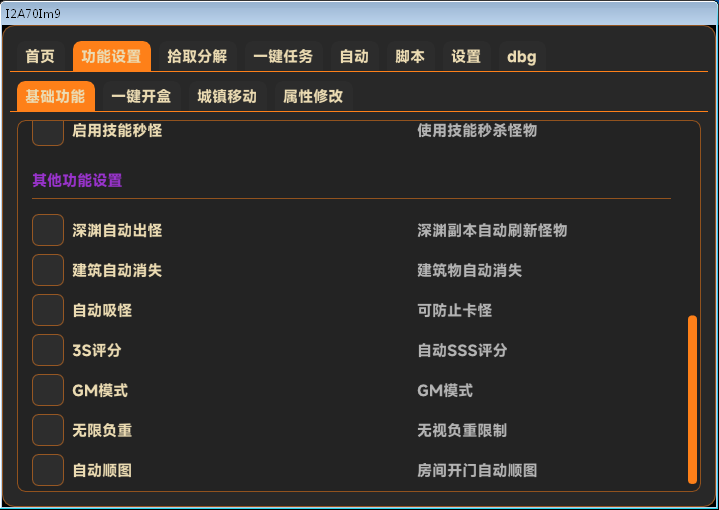Toggle the 3S评分 checkbox
The image size is (719, 510).
[x=48, y=350]
